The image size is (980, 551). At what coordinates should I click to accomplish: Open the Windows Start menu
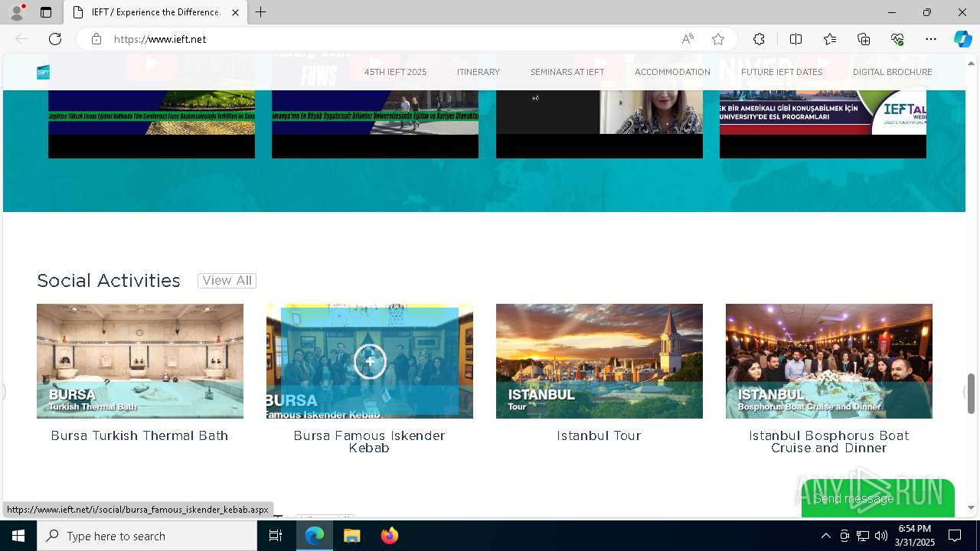[x=18, y=536]
